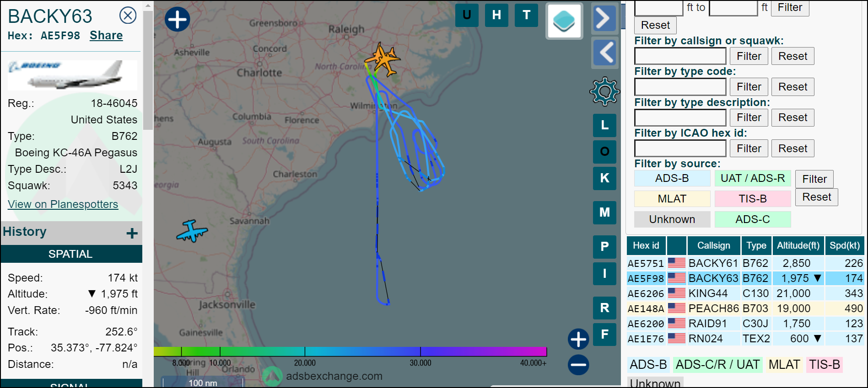This screenshot has height=388, width=868.
Task: Close the BACKY63 aircraft info panel
Action: coord(128,16)
